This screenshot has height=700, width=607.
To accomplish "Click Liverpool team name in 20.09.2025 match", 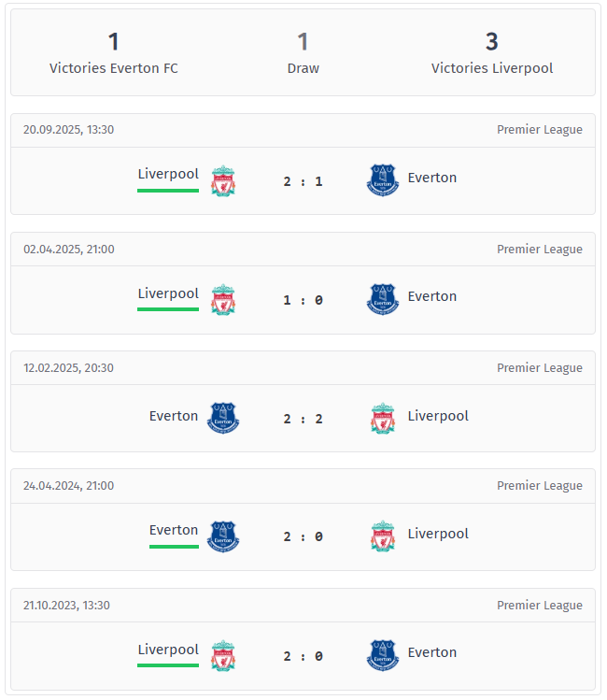I will 168,174.
